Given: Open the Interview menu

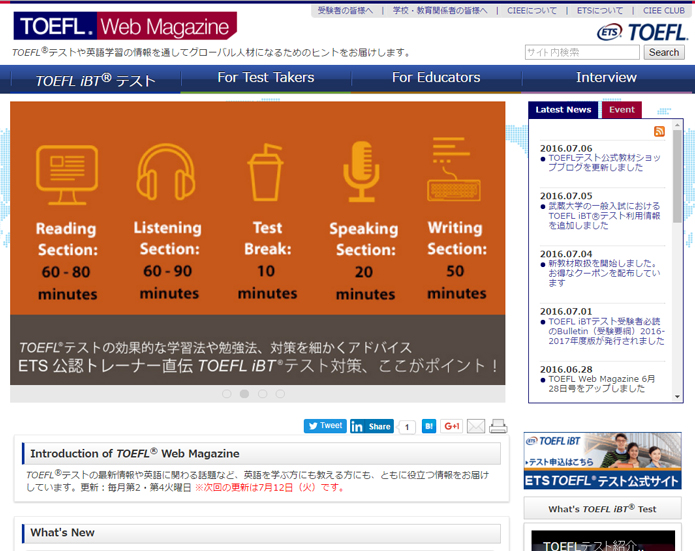Looking at the screenshot, I should (606, 78).
